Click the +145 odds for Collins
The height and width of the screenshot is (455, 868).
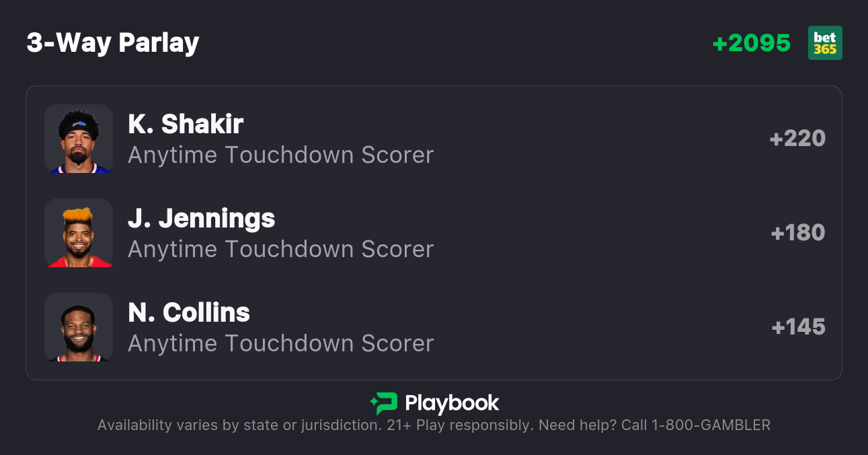798,327
